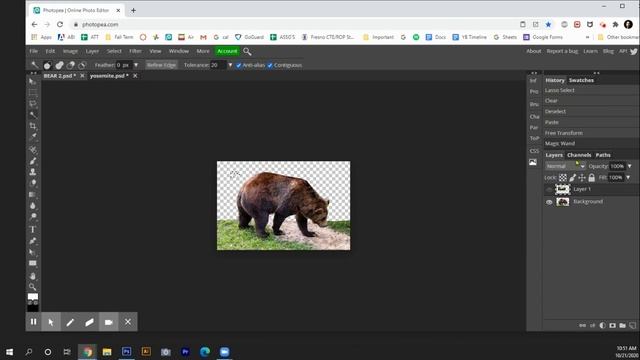
Task: Select the Hand tool
Action: [x=33, y=276]
